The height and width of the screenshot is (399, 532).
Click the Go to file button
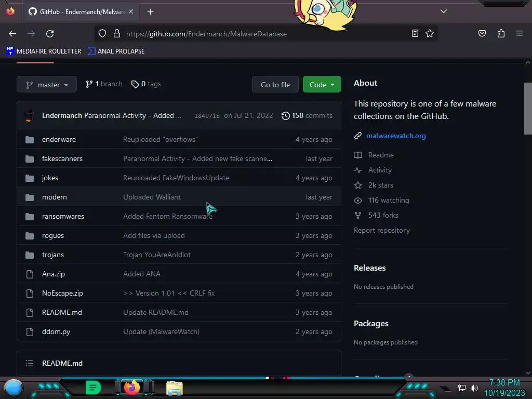275,85
